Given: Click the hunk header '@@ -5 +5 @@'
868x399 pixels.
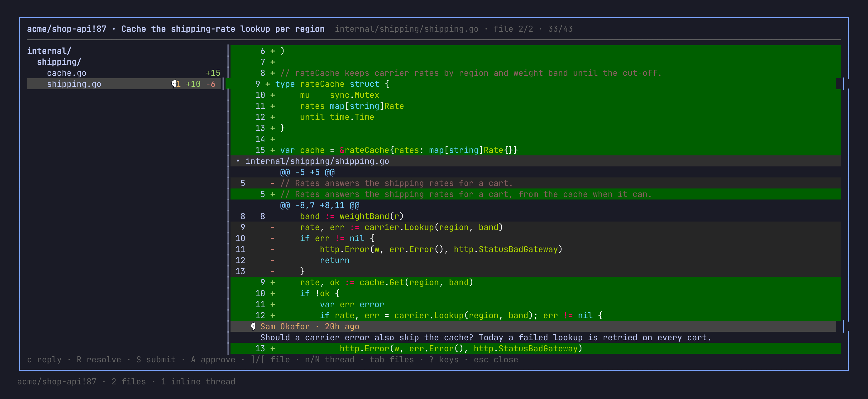Looking at the screenshot, I should [307, 172].
